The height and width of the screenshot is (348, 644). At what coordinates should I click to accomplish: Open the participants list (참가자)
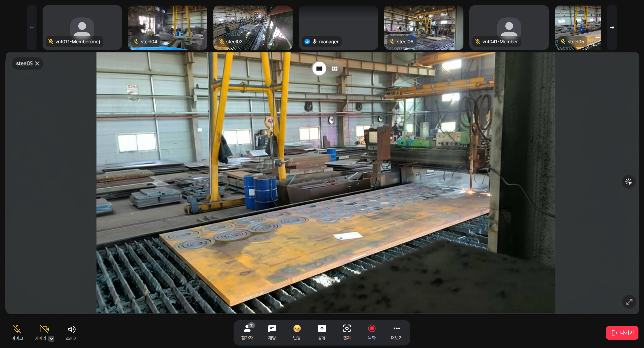[x=247, y=332]
